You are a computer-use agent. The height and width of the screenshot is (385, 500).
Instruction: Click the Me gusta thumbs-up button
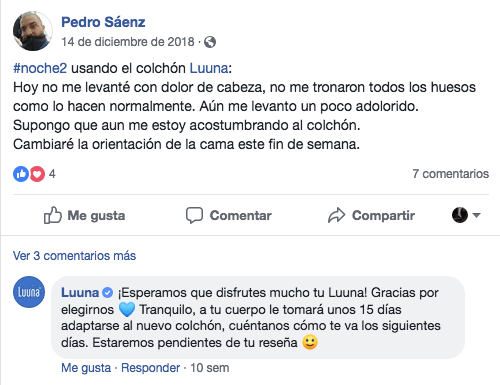tap(85, 215)
